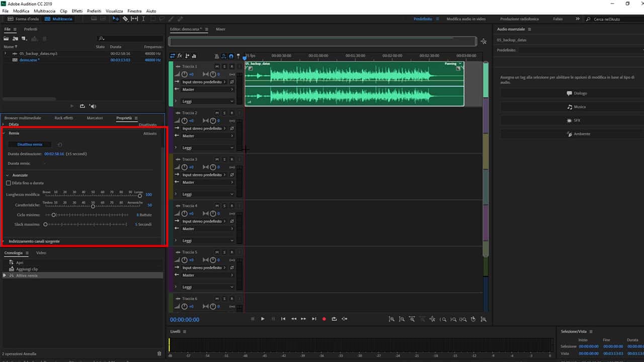Click the 'Disattiva remix' button

pos(30,144)
